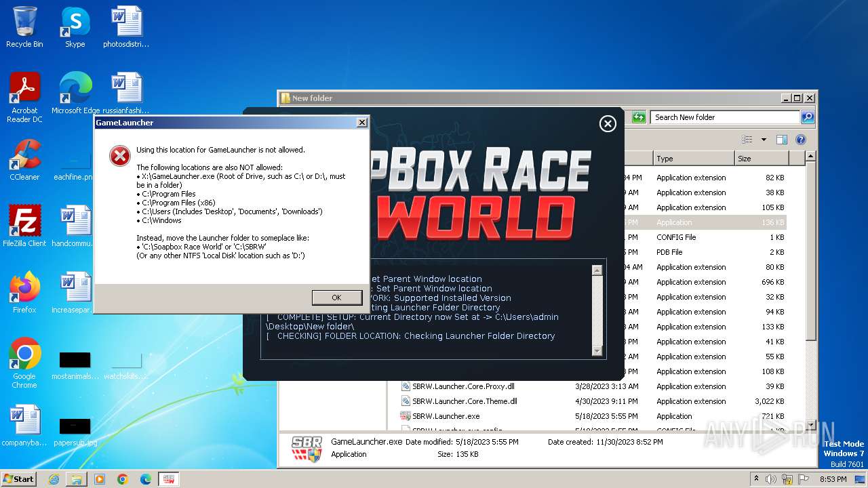Sort files by the Size column header
The height and width of the screenshot is (488, 868).
pos(761,159)
